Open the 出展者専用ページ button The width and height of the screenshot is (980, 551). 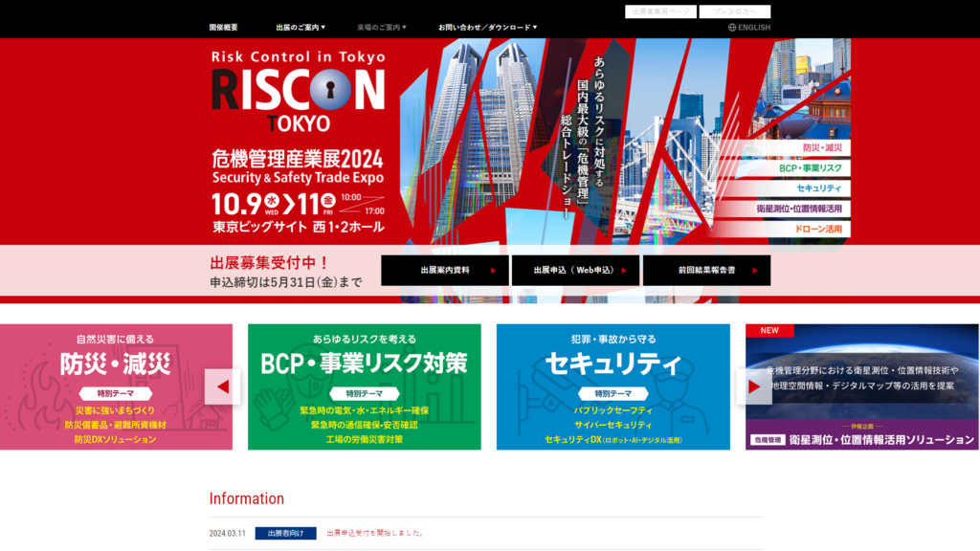tap(660, 11)
